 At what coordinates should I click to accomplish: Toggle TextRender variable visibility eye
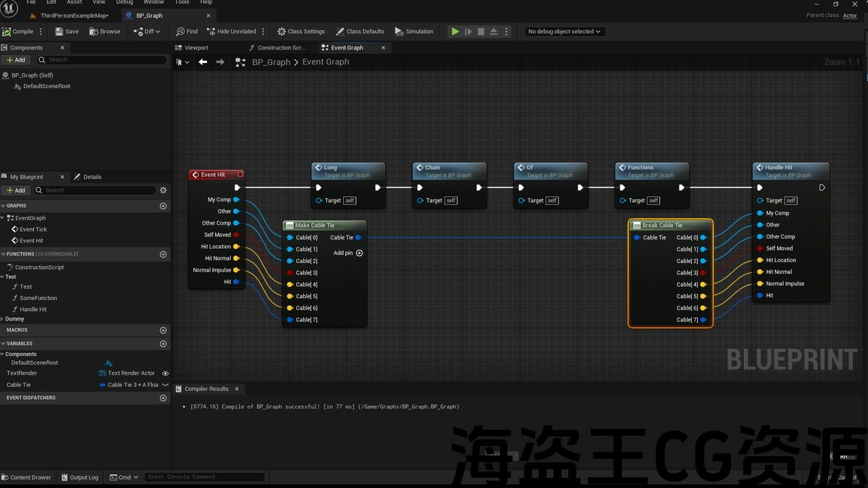[x=165, y=373]
